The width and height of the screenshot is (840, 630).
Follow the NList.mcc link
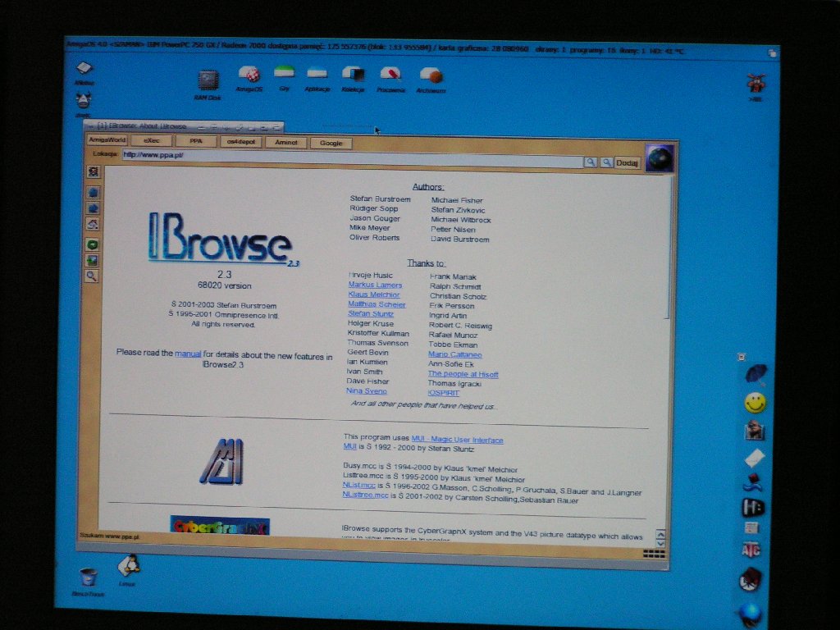pos(359,485)
